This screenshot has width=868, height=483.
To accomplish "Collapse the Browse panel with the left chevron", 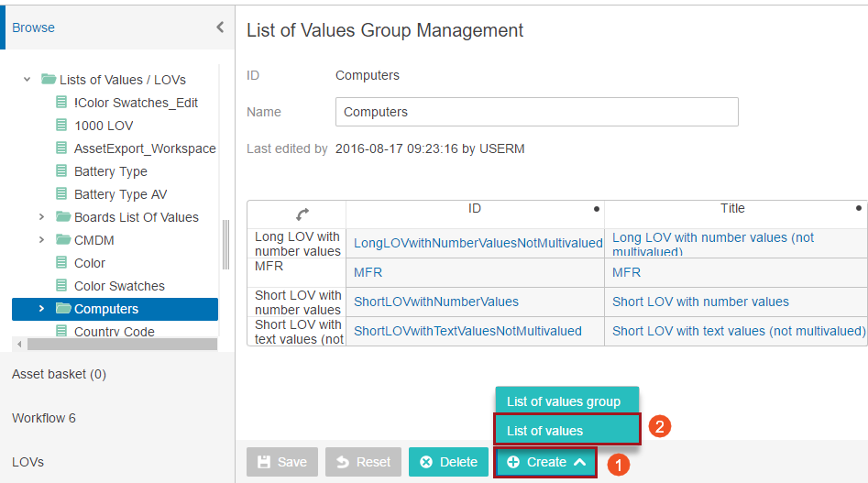I will pos(220,27).
